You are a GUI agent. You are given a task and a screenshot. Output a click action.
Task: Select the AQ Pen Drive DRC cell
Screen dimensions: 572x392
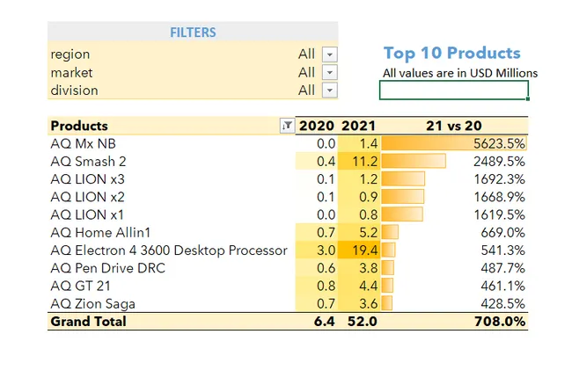[172, 268]
